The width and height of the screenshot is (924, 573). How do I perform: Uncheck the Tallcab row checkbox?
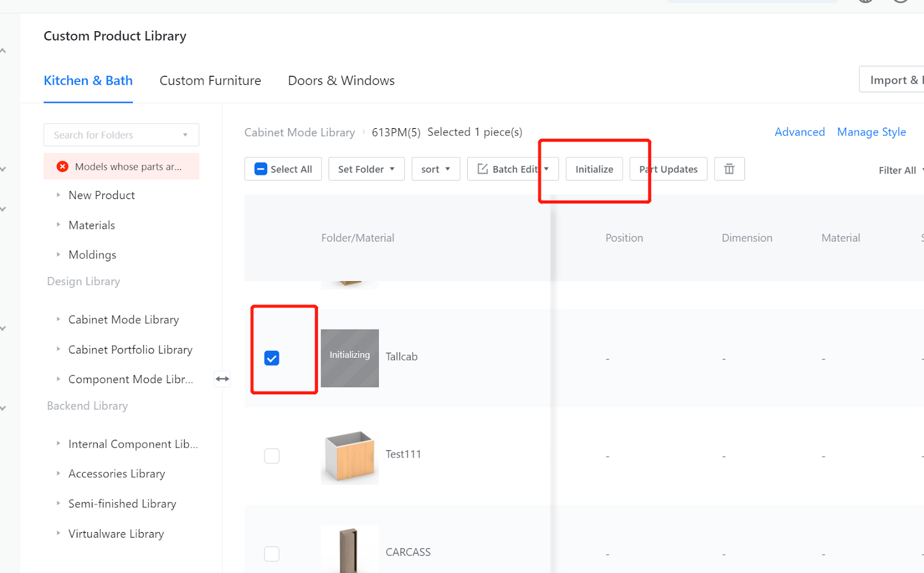271,358
